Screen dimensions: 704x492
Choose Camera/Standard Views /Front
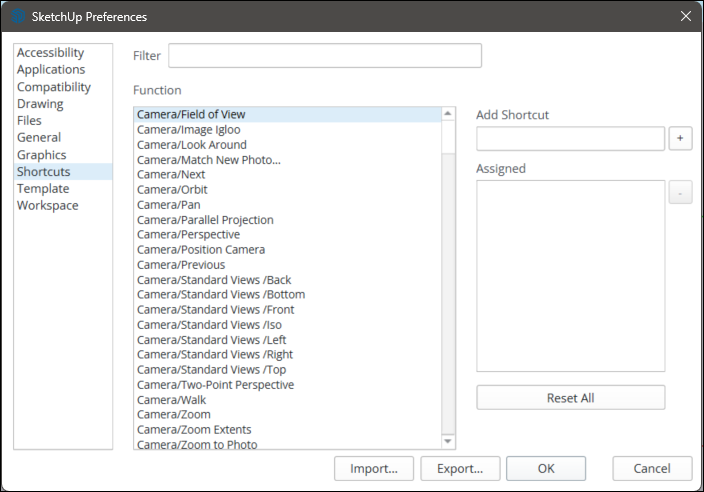point(288,310)
